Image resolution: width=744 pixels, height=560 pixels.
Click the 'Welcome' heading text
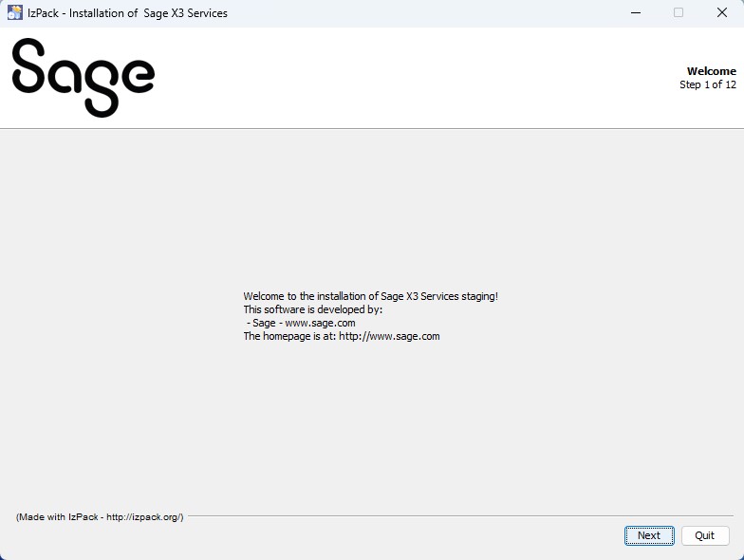[x=712, y=71]
